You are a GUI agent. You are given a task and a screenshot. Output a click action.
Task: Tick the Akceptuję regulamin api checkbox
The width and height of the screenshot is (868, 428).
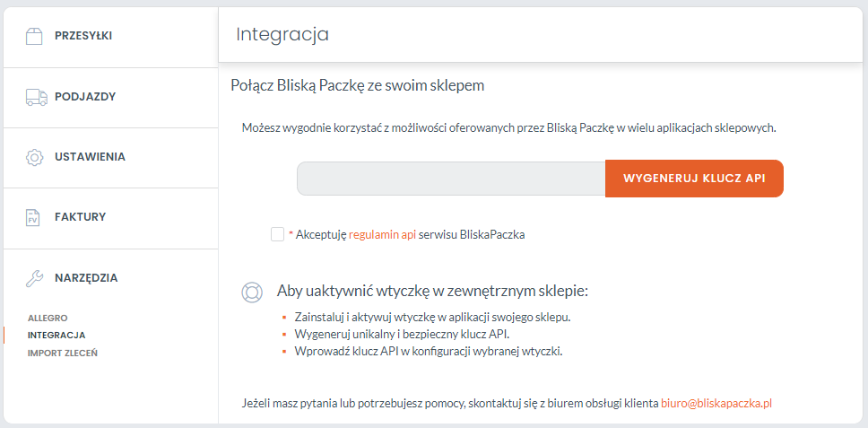[x=277, y=234]
